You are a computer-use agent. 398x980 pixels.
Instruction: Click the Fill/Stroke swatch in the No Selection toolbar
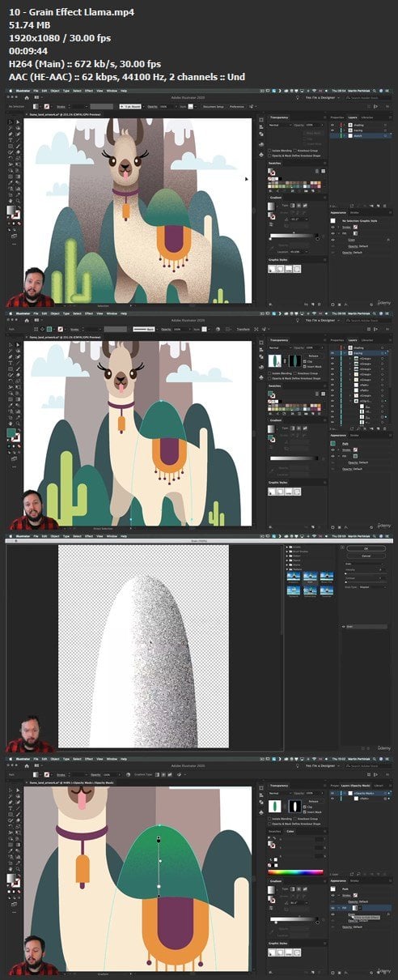36,107
